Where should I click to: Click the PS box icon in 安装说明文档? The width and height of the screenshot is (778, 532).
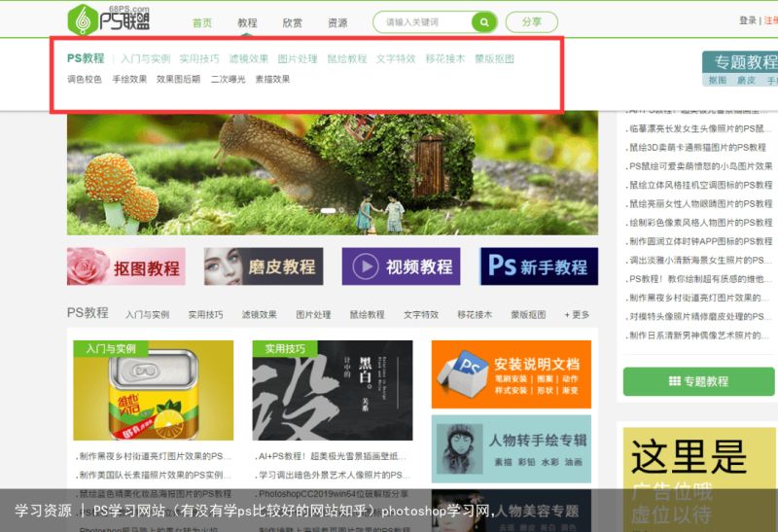pos(463,373)
